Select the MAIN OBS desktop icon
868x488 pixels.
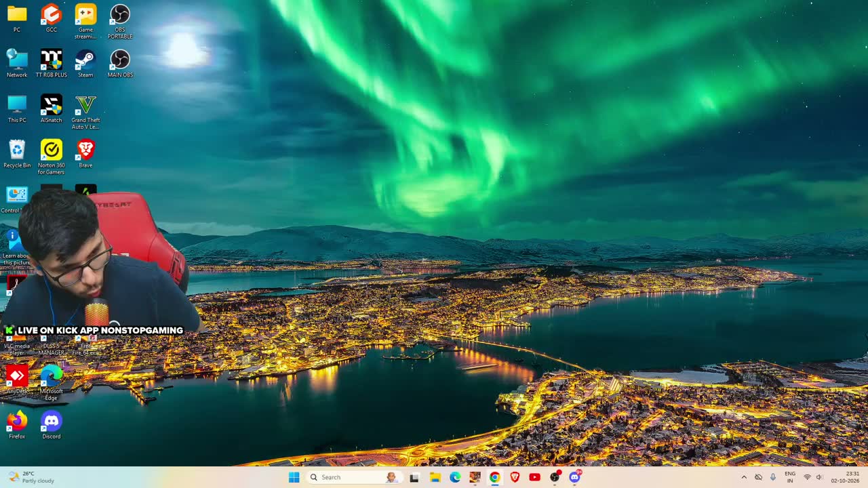click(120, 63)
